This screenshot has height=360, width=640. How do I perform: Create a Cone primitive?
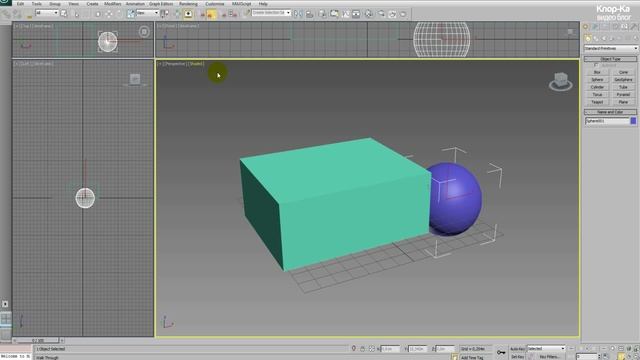(x=623, y=72)
